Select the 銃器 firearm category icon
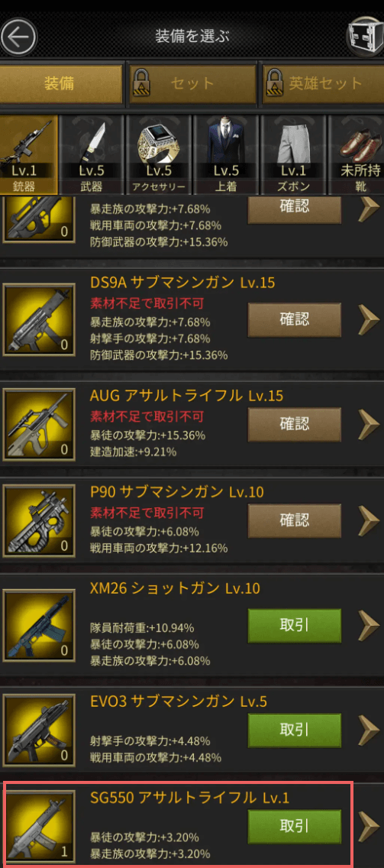The height and width of the screenshot is (868, 384). pos(29,155)
